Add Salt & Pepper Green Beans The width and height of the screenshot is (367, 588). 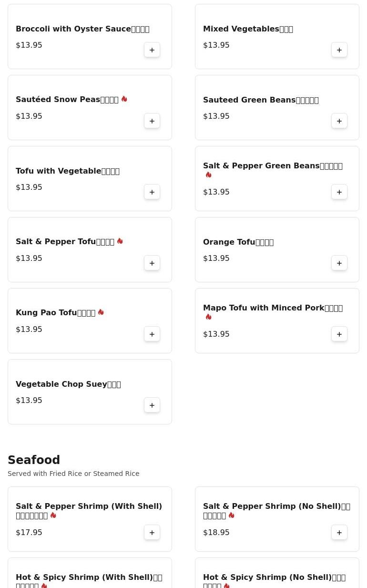(x=339, y=192)
